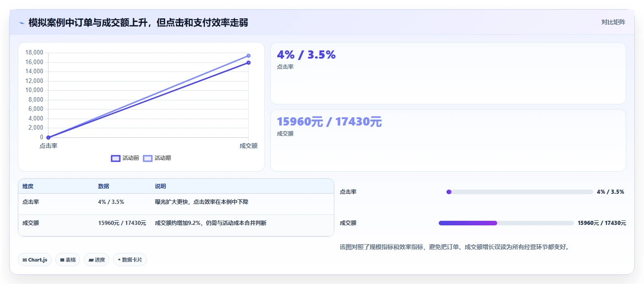Select the 成交额 table row cell
The width and height of the screenshot is (644, 284).
31,223
